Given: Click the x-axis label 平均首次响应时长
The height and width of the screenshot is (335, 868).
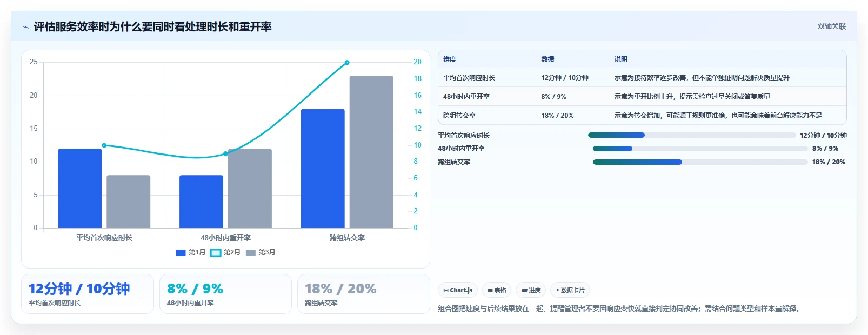Looking at the screenshot, I should tap(104, 238).
